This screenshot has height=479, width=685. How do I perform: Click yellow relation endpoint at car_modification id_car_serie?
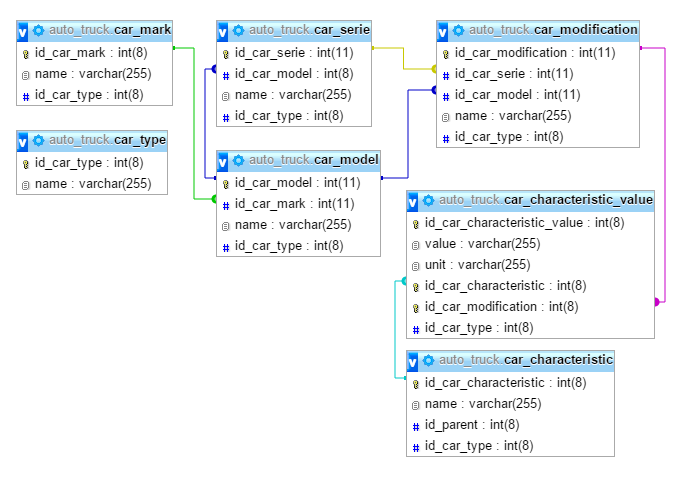tap(434, 69)
